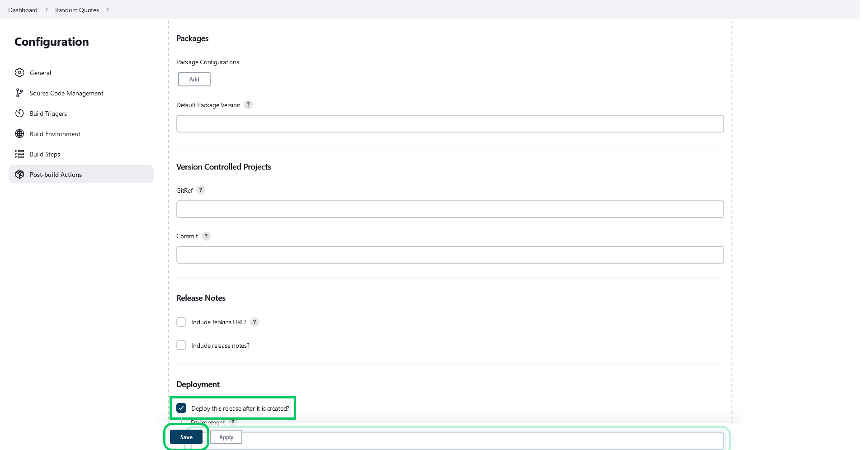Screen dimensions: 868x450
Task: Go to Build Steps section
Action: [x=81, y=154]
